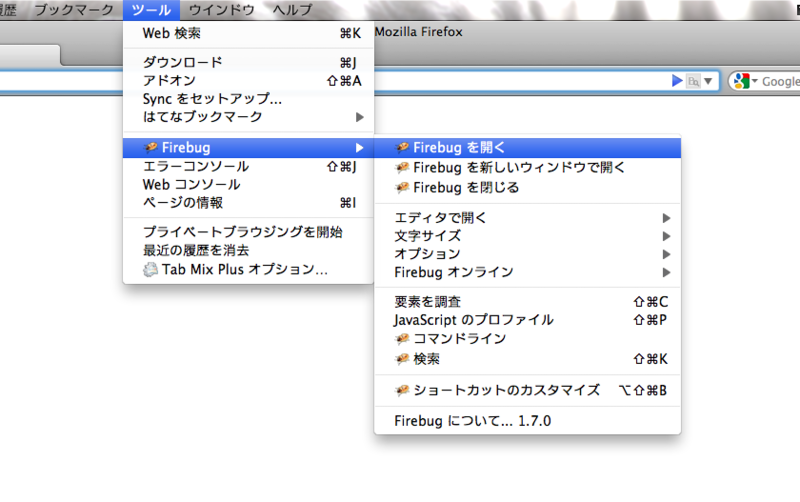Click the translate icon in address bar

point(693,81)
